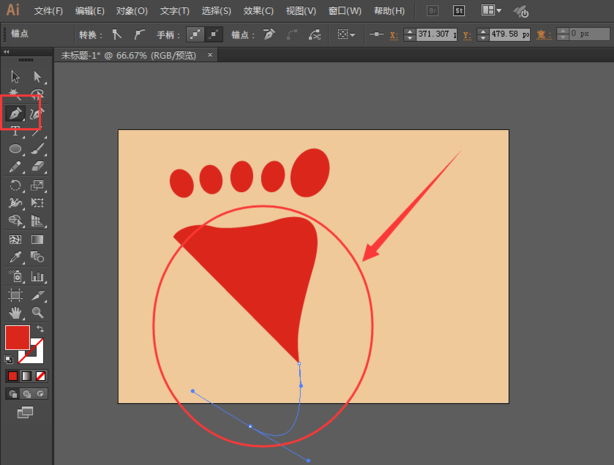Swap fill and stroke colors

41,330
